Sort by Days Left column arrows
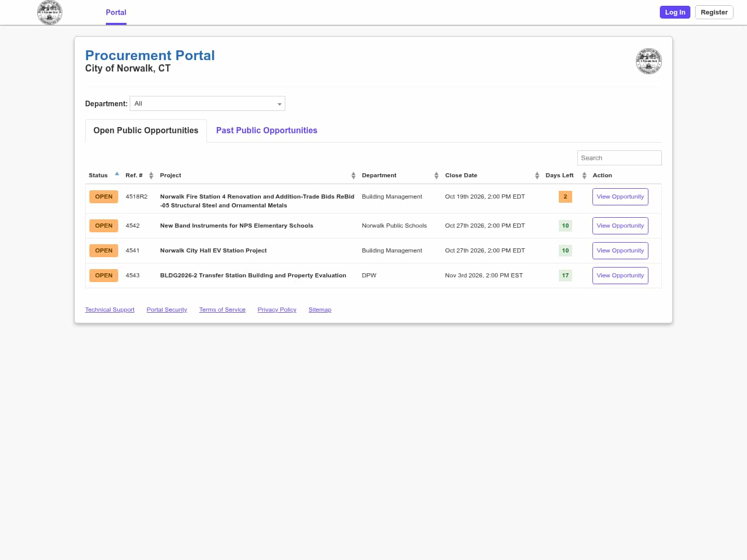 point(584,176)
